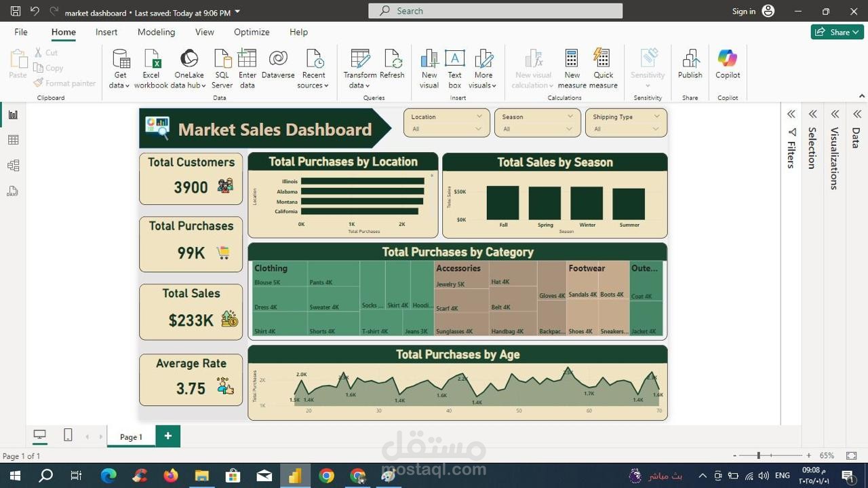Switch to Model view in left sidebar
This screenshot has width=868, height=488.
[12, 165]
